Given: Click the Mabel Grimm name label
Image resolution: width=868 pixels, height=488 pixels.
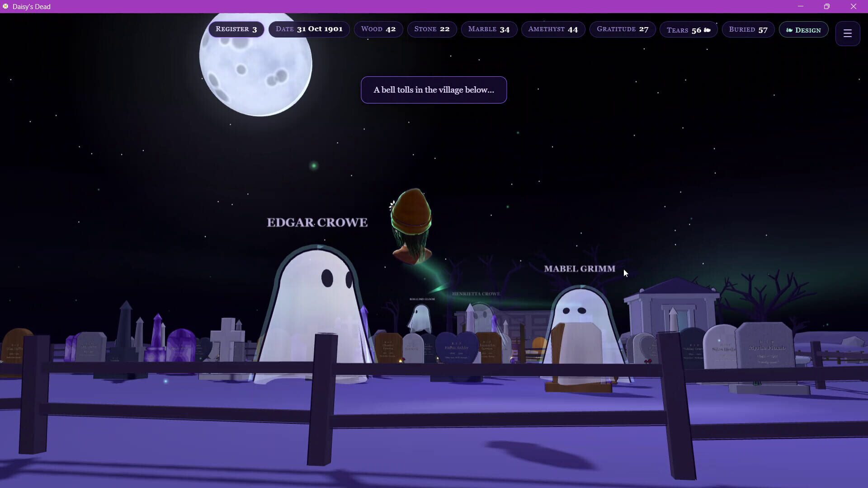Looking at the screenshot, I should click(580, 269).
